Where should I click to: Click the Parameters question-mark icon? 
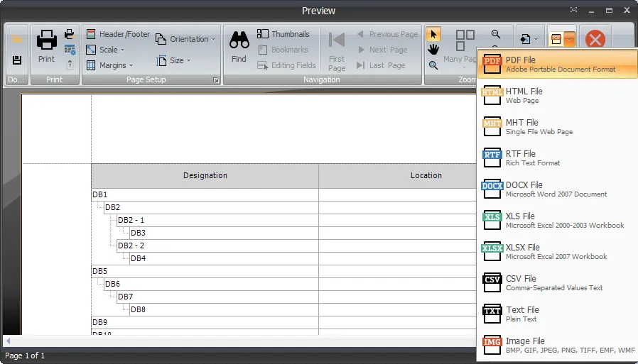[x=70, y=65]
